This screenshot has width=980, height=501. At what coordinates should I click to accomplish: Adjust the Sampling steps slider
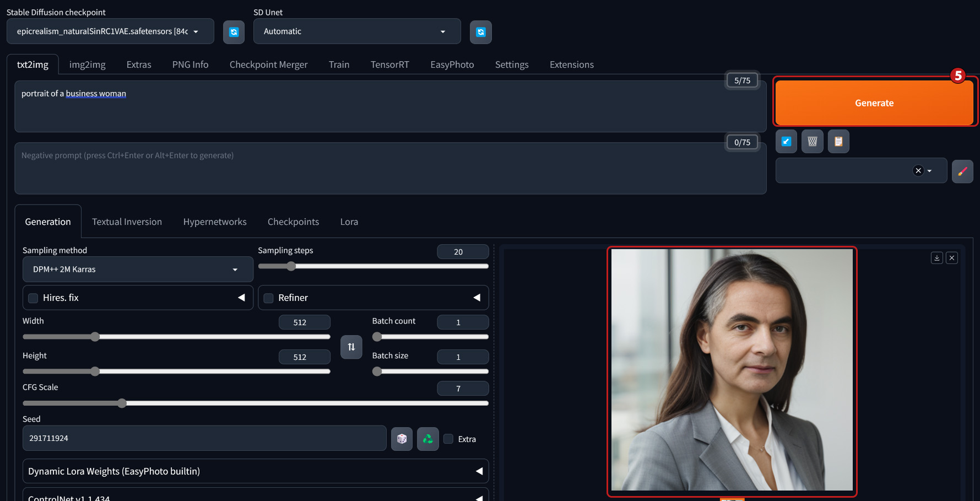tap(373, 266)
